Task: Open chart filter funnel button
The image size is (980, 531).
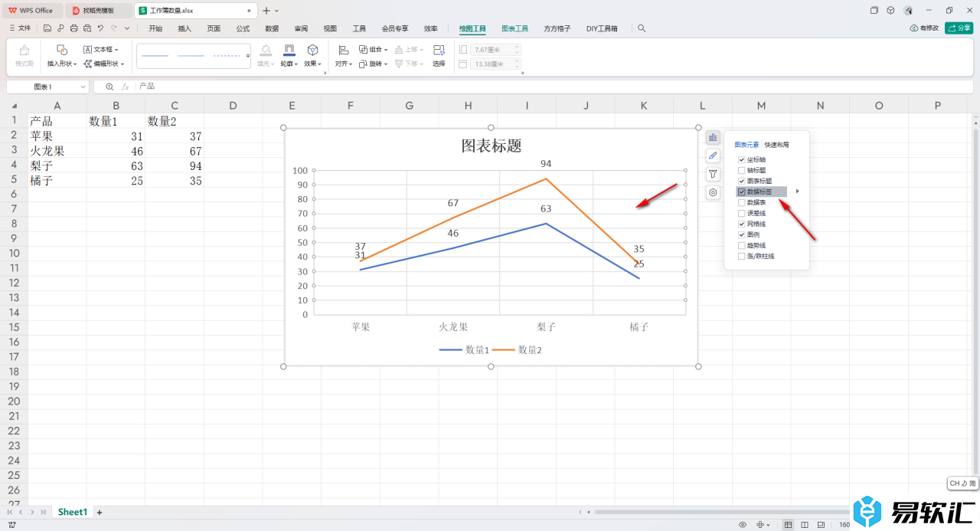Action: [x=713, y=174]
